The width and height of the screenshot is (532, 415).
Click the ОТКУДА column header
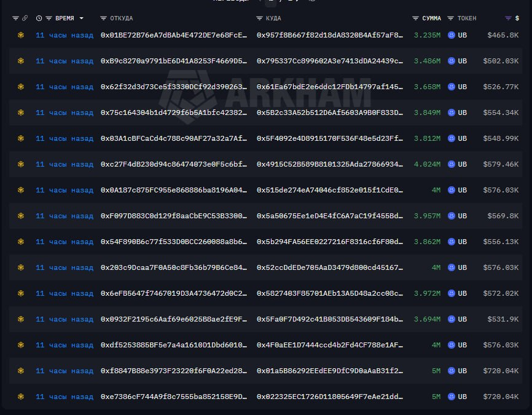pyautogui.click(x=121, y=18)
